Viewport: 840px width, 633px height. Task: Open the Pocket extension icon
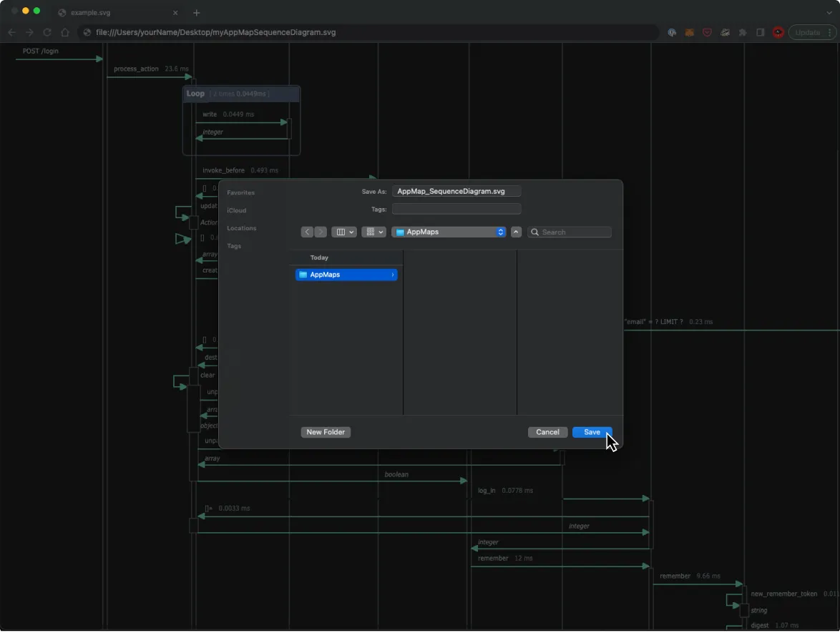[707, 32]
